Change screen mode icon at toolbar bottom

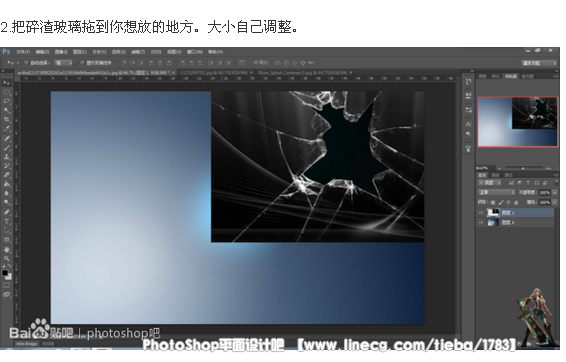(x=6, y=295)
